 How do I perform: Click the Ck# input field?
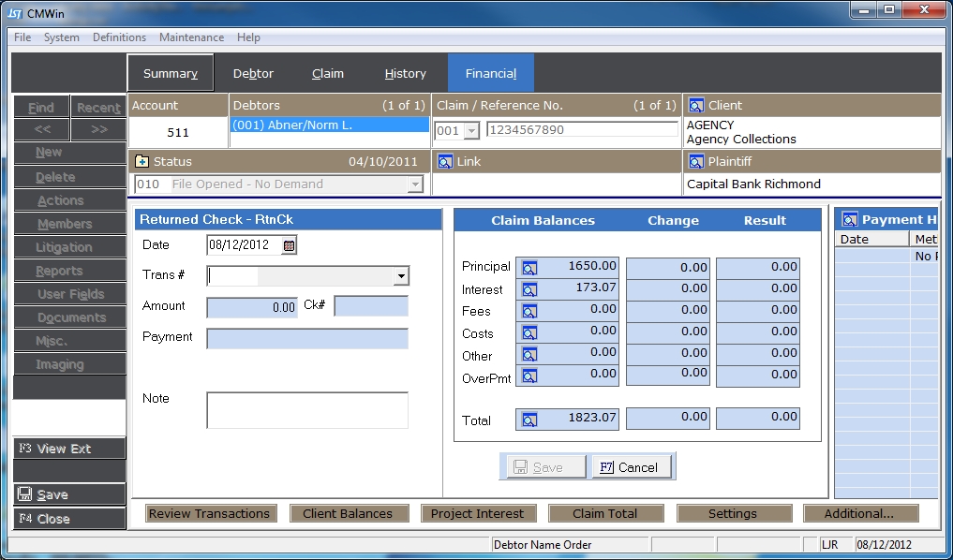[x=371, y=306]
